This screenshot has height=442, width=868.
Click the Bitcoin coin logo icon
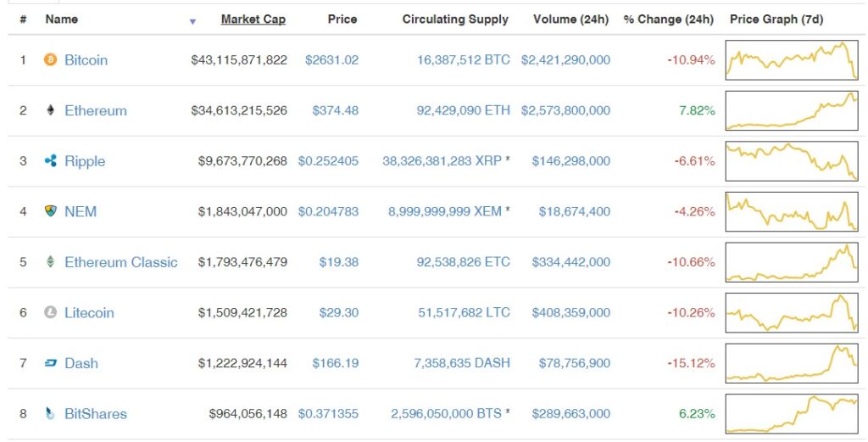(50, 60)
